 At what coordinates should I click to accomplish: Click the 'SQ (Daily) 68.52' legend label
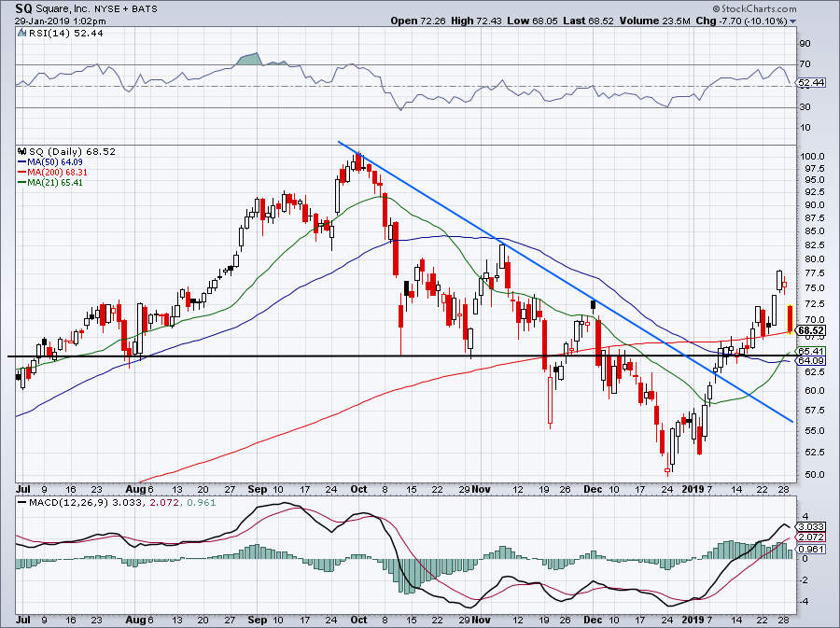[x=72, y=151]
